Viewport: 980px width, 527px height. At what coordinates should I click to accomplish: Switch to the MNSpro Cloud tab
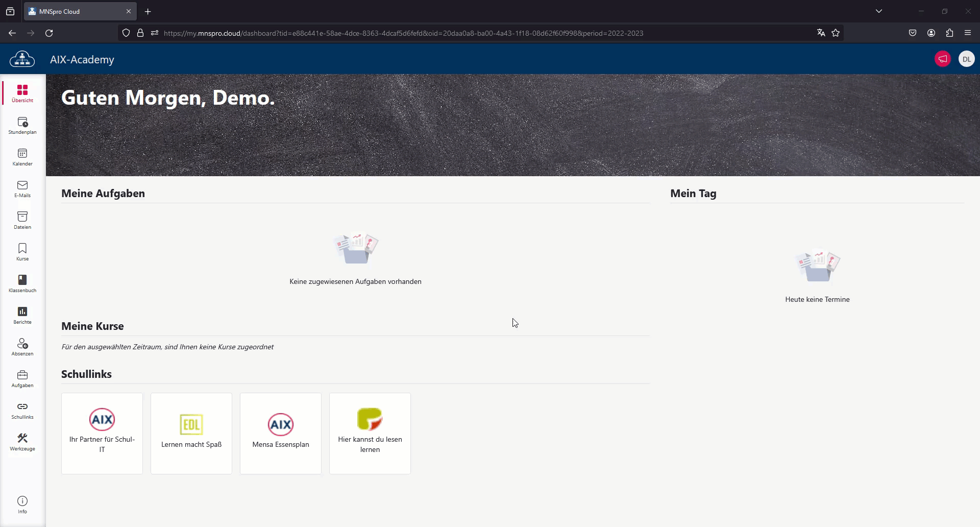[77, 11]
